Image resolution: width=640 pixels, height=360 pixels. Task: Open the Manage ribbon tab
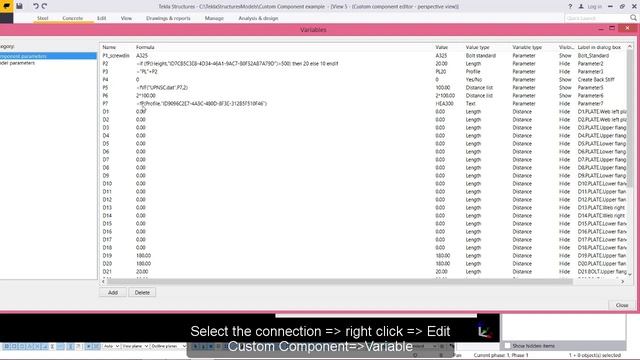(214, 18)
